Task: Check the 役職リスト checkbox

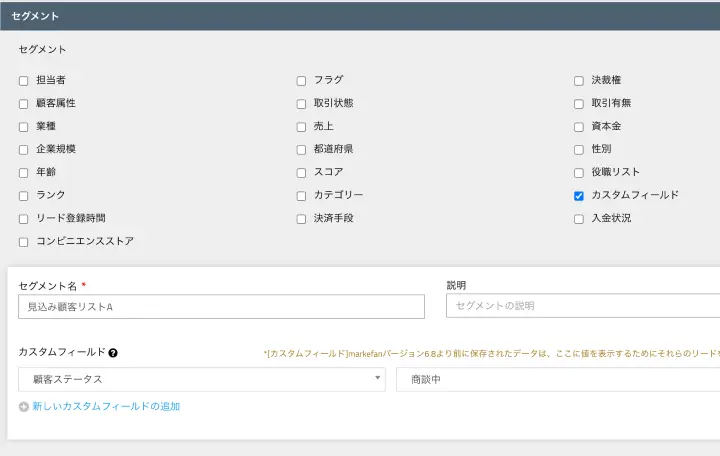Action: (579, 173)
